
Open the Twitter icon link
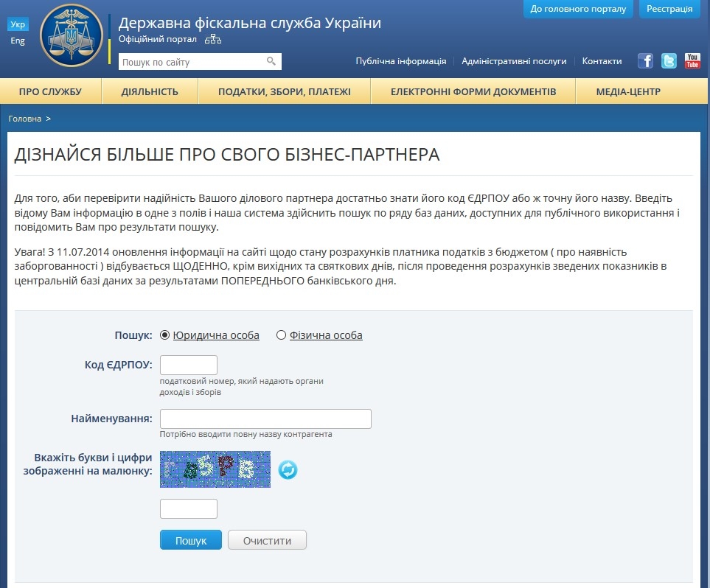point(669,61)
